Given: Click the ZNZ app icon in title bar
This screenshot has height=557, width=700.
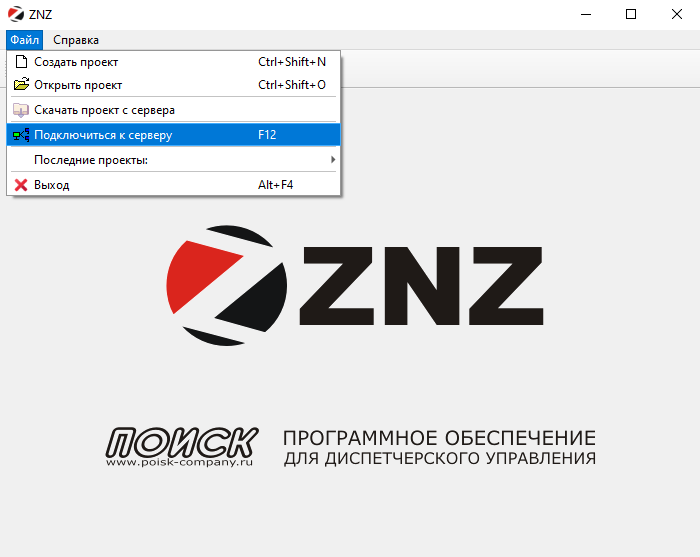Looking at the screenshot, I should (x=14, y=14).
